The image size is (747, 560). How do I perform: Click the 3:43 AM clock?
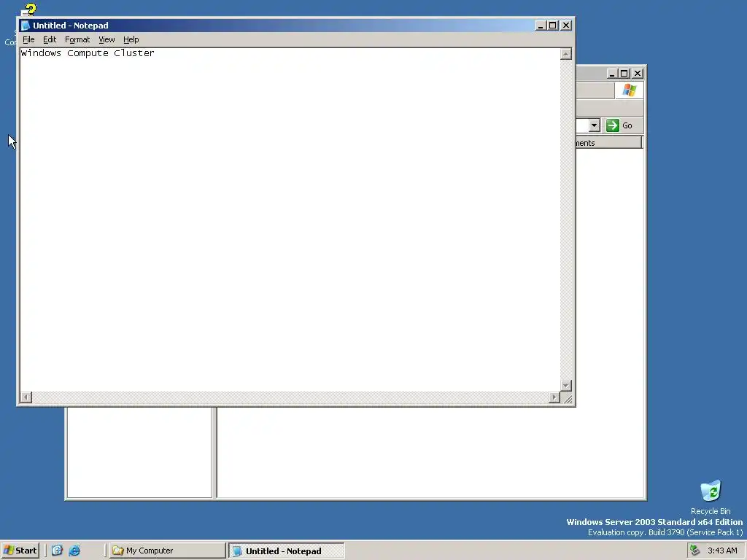722,551
